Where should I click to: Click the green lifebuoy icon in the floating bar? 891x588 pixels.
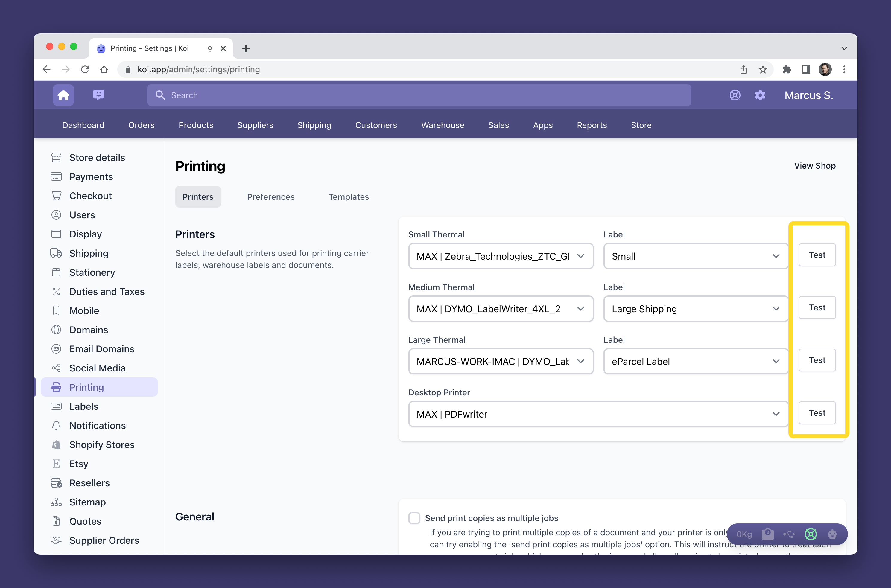point(810,534)
